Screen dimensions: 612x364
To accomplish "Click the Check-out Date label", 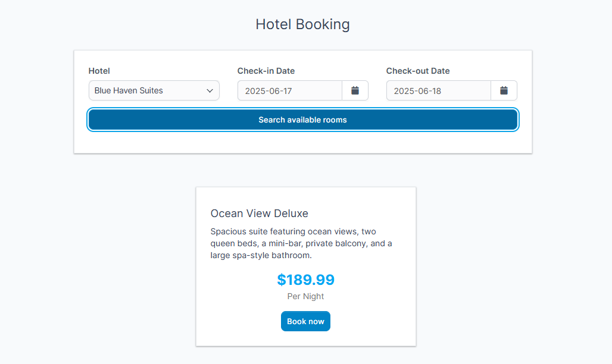I will (418, 71).
